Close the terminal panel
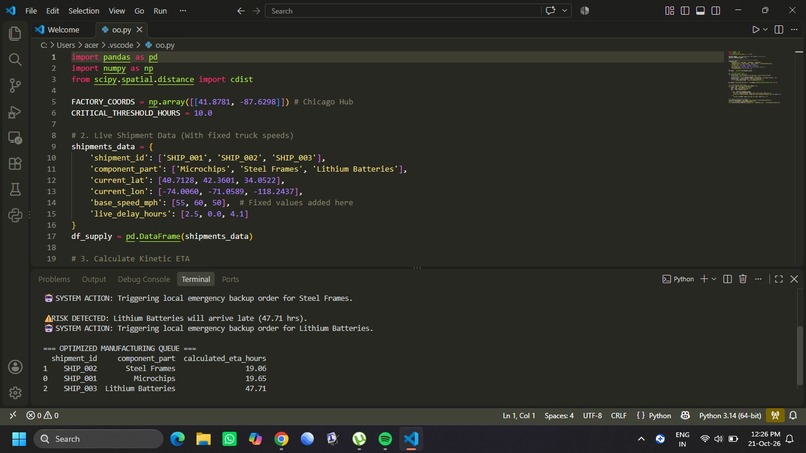Image resolution: width=806 pixels, height=453 pixels. point(794,279)
